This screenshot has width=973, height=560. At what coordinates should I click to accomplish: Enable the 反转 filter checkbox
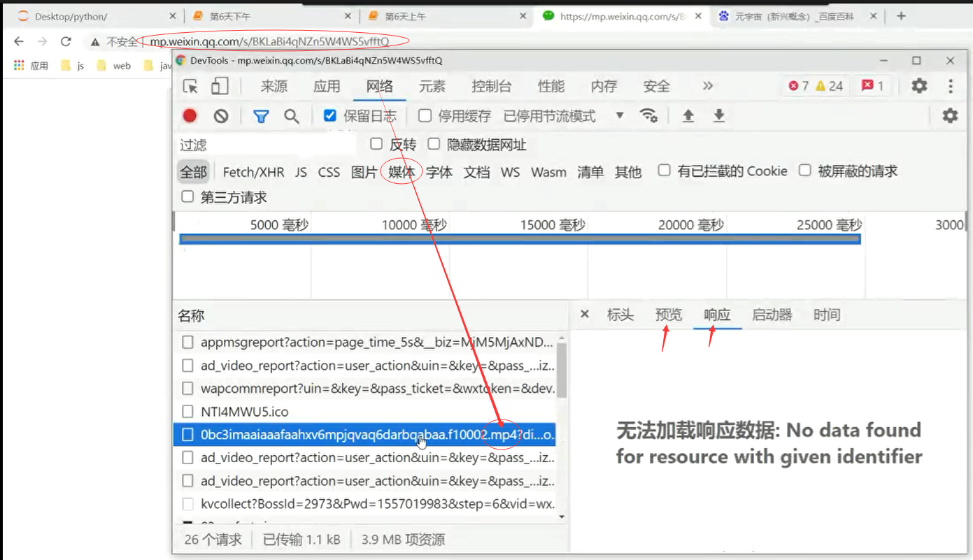tap(376, 144)
